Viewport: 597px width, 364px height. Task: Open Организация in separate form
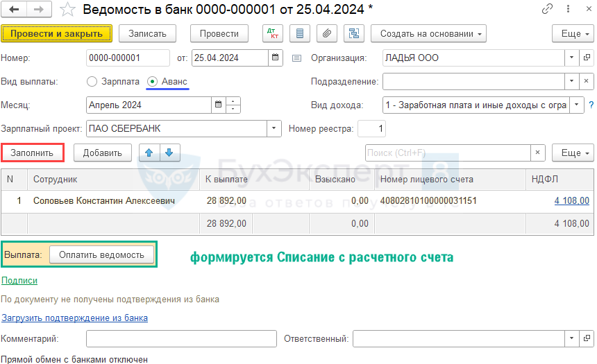[587, 58]
